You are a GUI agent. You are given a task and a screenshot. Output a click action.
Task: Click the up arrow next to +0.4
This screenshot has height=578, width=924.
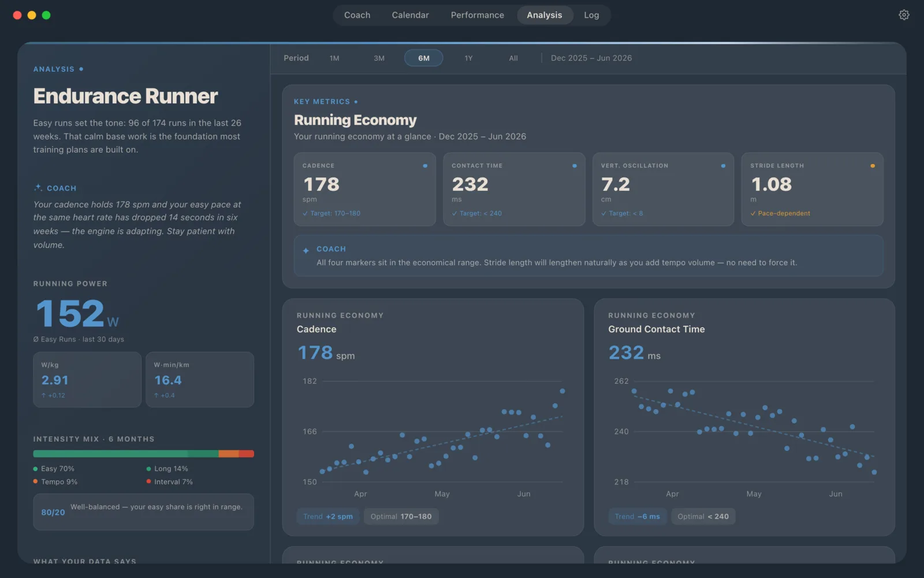click(x=156, y=395)
